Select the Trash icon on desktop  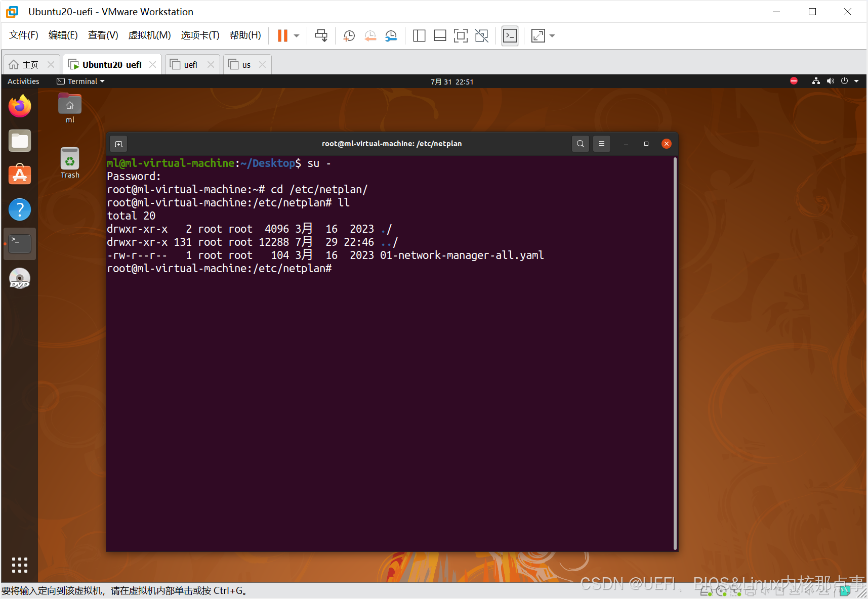point(70,163)
